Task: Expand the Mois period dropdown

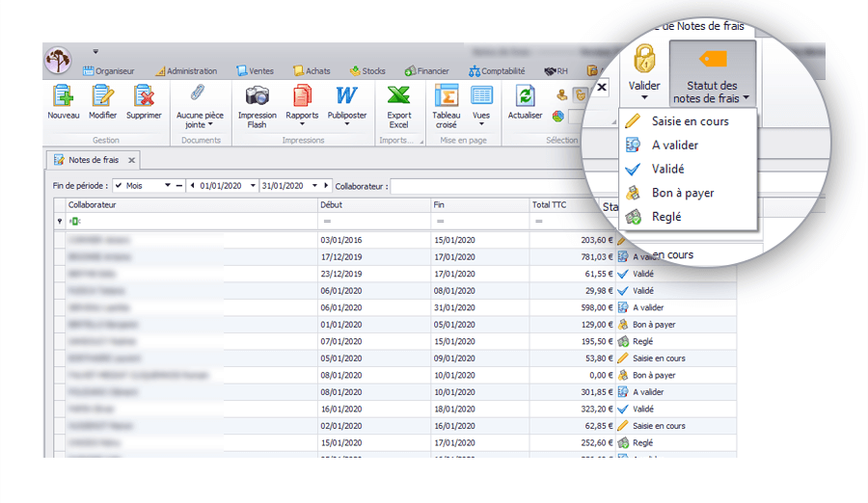Action: pos(167,185)
